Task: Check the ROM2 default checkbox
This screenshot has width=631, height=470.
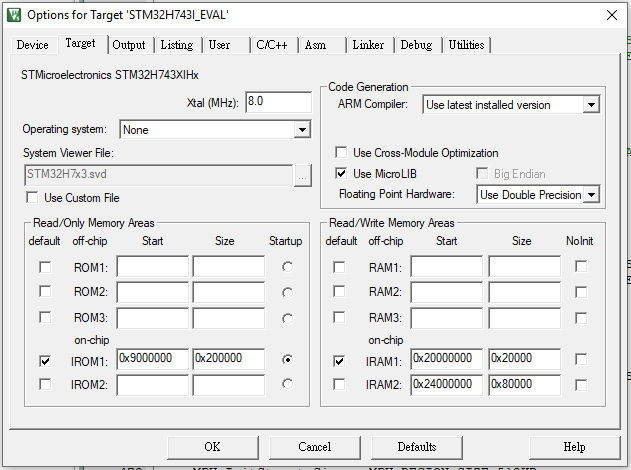Action: point(45,291)
